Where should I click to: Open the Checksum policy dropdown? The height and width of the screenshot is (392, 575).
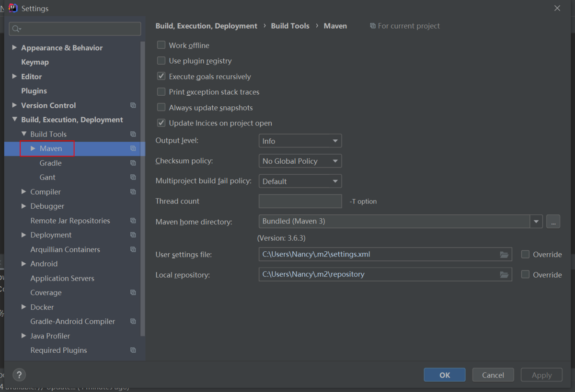300,161
